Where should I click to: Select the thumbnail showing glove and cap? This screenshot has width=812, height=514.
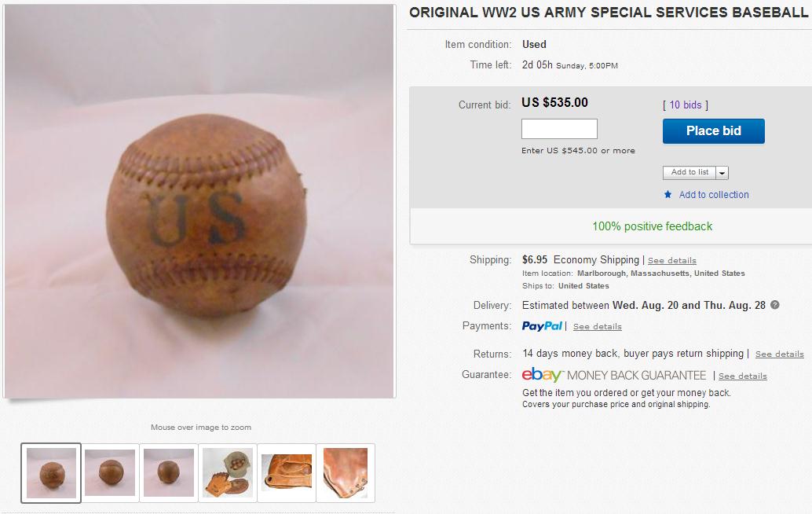228,473
